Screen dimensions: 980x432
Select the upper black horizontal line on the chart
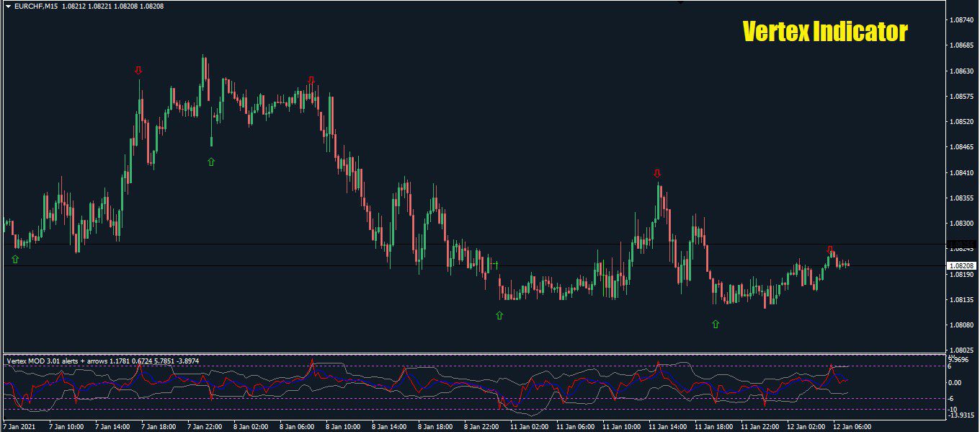click(432, 244)
